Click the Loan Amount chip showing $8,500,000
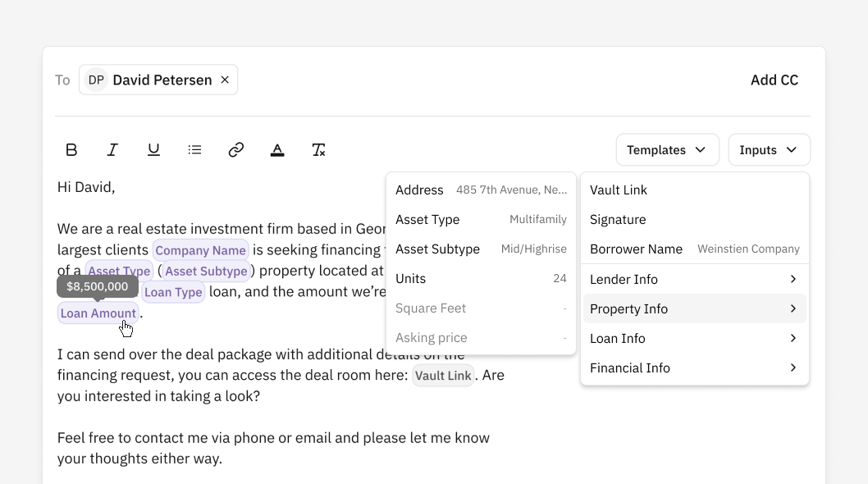The width and height of the screenshot is (868, 484). click(x=97, y=313)
